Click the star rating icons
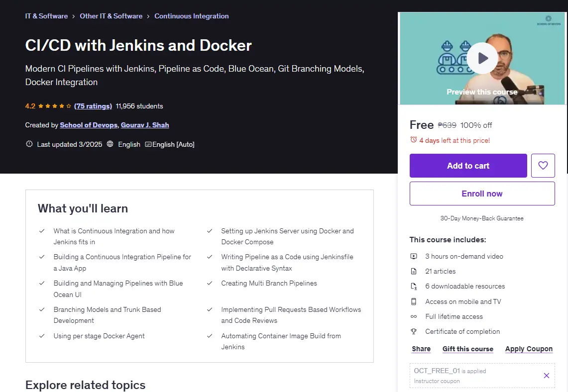This screenshot has width=568, height=392. (x=54, y=106)
